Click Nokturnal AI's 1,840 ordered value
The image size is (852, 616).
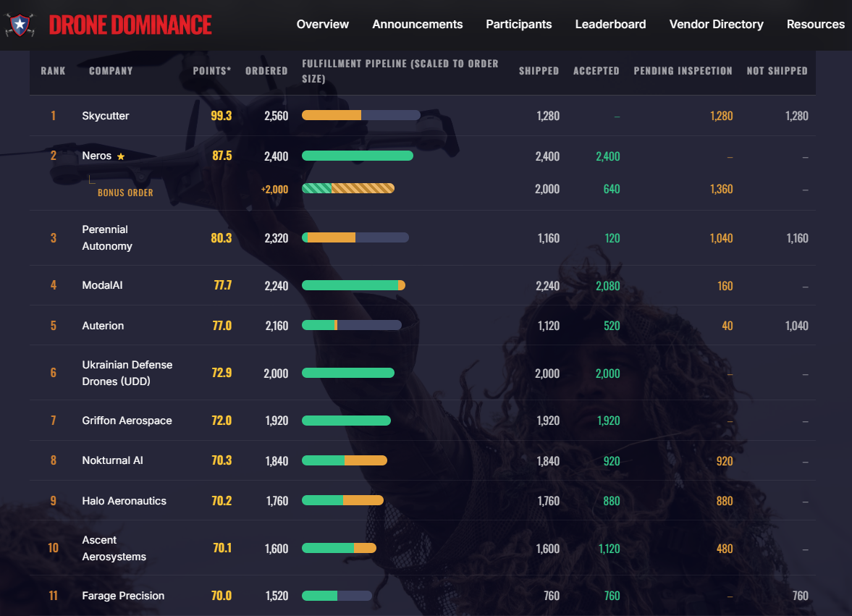(277, 461)
